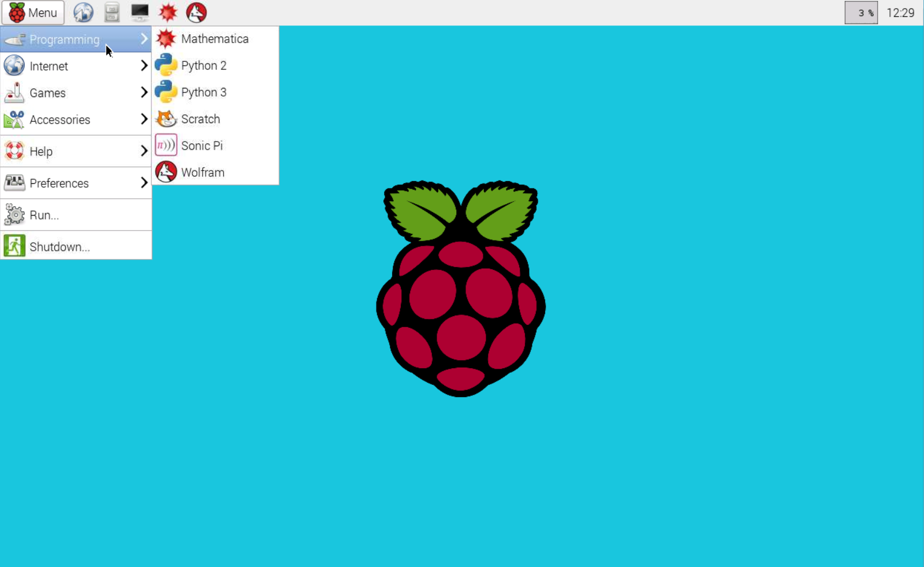Launch Python 3 from the submenu

pos(215,92)
